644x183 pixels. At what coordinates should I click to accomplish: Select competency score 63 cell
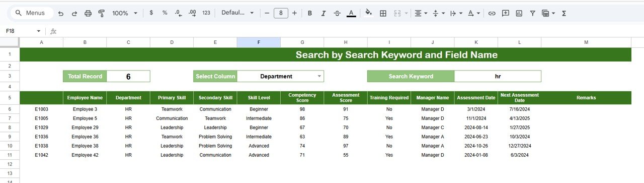tap(302, 137)
